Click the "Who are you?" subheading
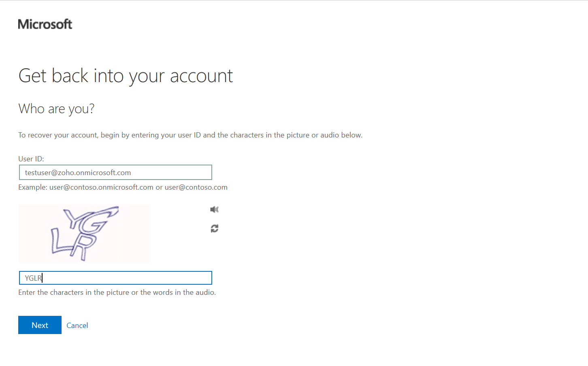The image size is (588, 366). pyautogui.click(x=56, y=109)
